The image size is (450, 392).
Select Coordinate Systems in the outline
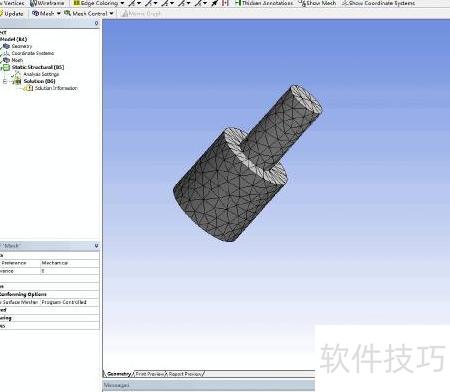[33, 53]
